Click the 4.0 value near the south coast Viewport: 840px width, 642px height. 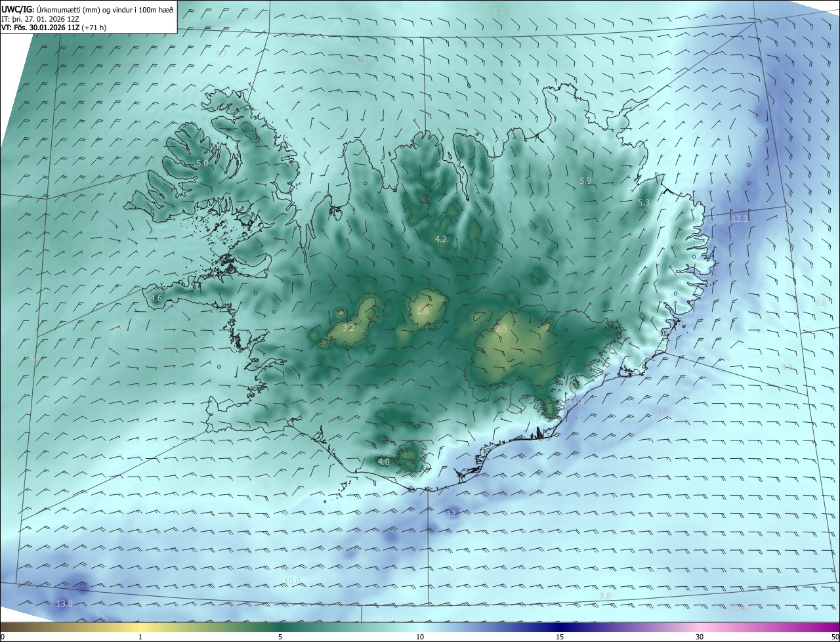point(384,461)
